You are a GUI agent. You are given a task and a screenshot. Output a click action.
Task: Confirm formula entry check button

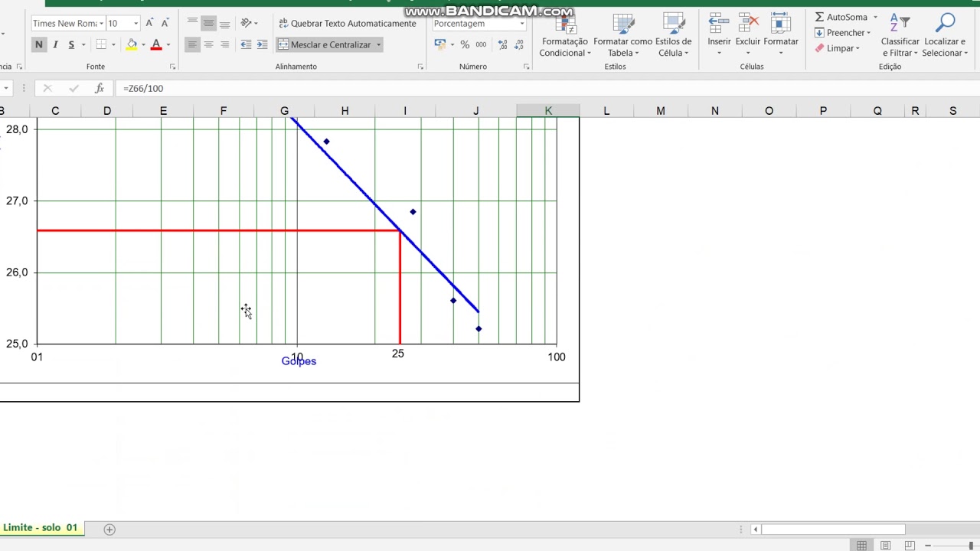(73, 89)
